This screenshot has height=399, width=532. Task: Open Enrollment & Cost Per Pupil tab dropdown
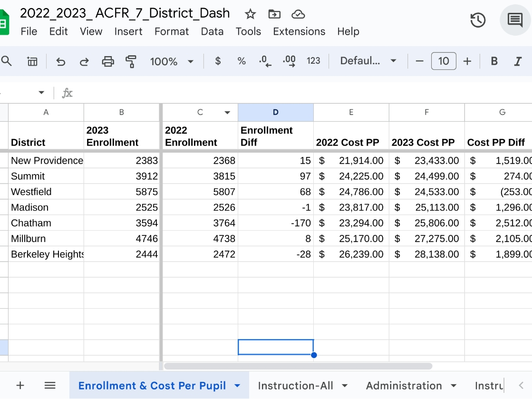coord(237,386)
